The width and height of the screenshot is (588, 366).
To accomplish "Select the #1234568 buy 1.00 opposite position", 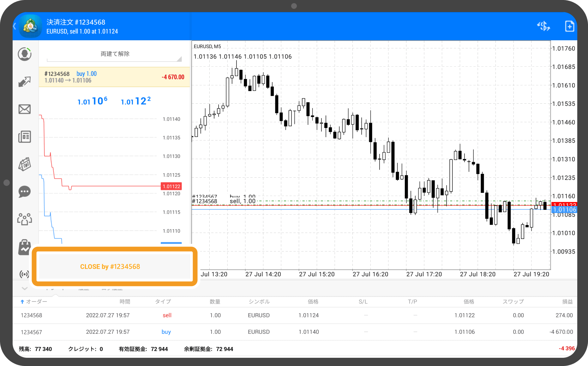I will (114, 77).
